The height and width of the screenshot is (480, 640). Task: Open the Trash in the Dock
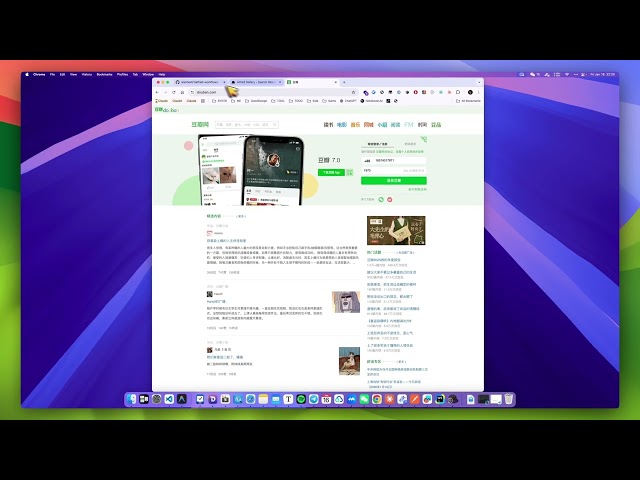(509, 399)
